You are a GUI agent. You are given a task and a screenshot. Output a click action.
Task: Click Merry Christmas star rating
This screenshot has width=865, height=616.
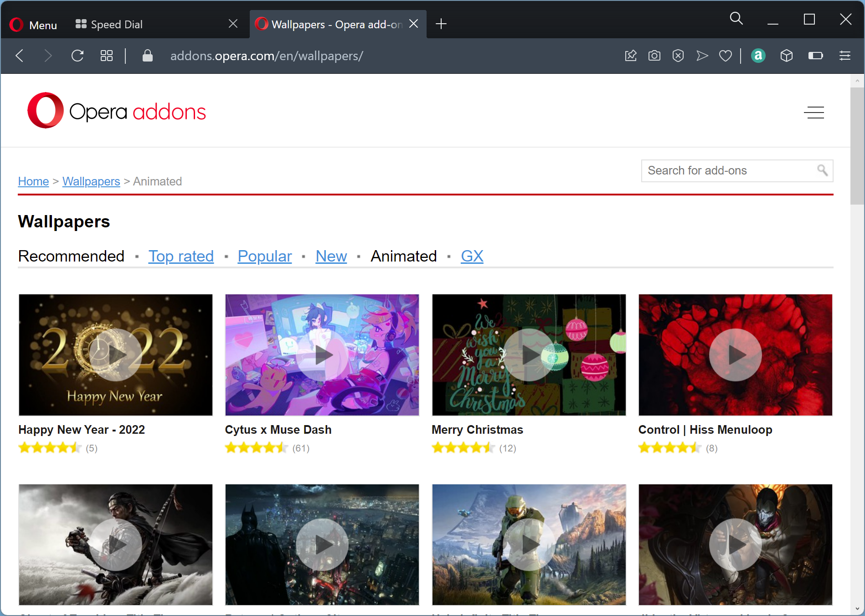tap(463, 448)
